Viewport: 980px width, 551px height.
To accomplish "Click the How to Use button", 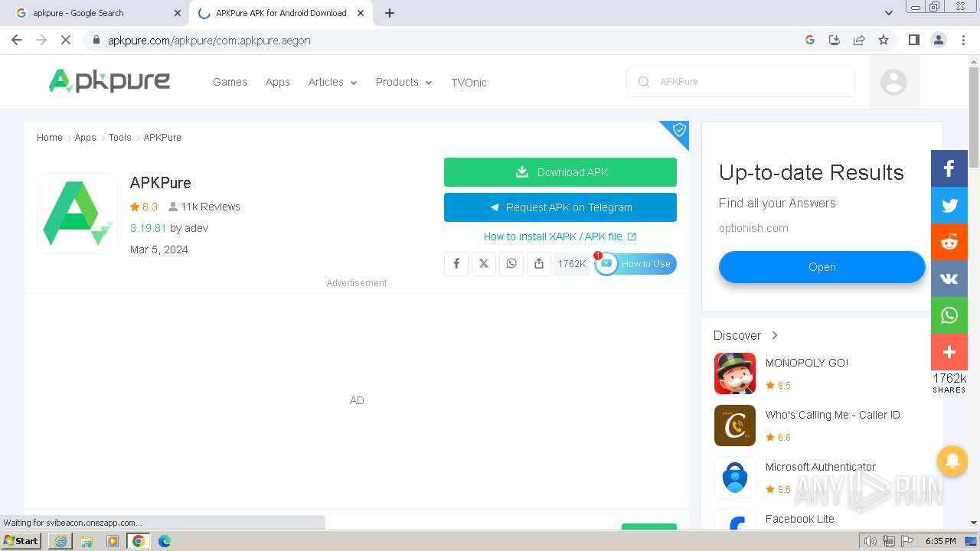I will tap(635, 263).
